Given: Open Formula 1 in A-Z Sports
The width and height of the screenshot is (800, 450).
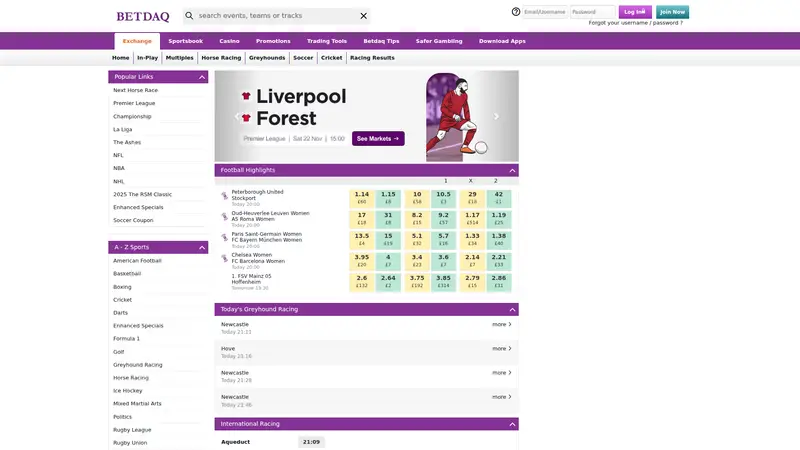Looking at the screenshot, I should pyautogui.click(x=126, y=339).
